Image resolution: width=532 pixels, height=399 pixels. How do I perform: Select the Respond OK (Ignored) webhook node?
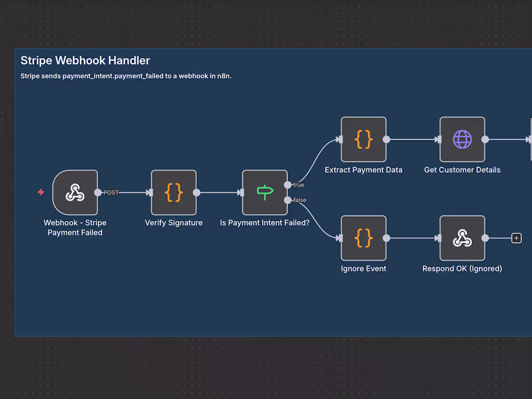(x=462, y=238)
